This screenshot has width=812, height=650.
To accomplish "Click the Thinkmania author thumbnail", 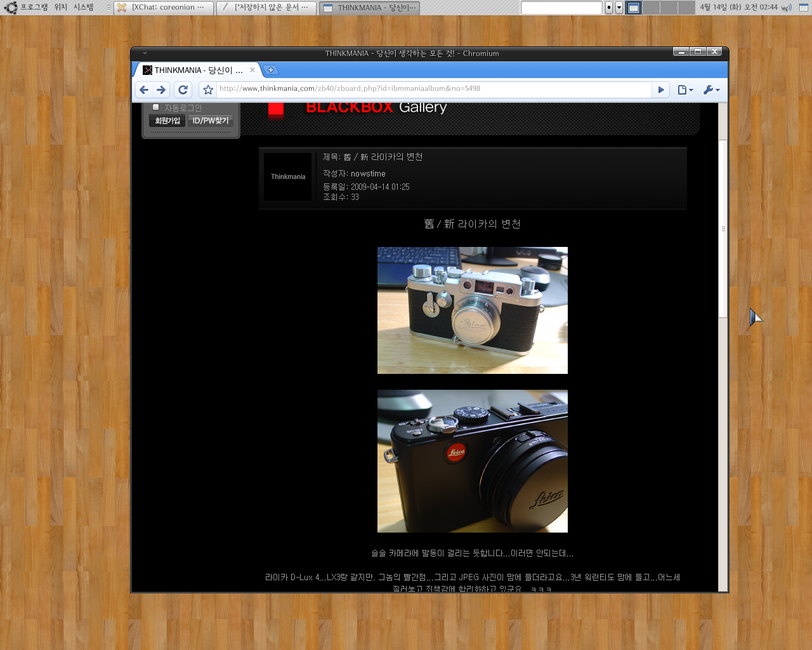I will (288, 177).
